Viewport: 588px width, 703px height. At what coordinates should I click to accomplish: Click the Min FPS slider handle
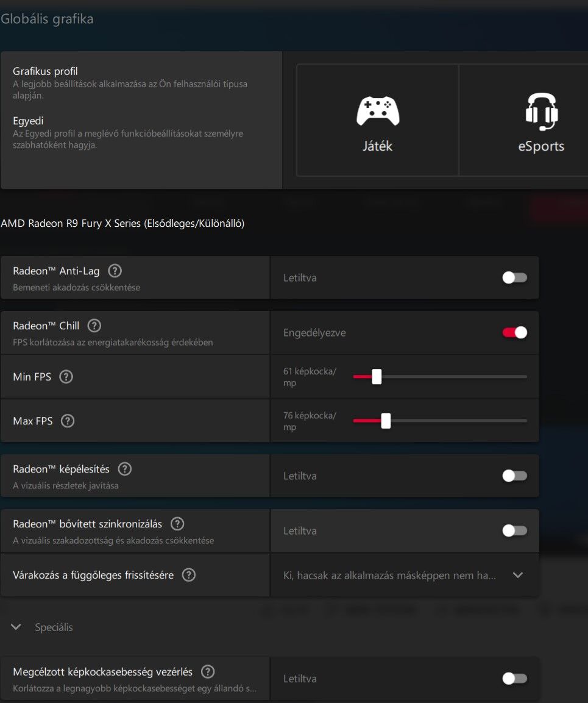tap(377, 377)
